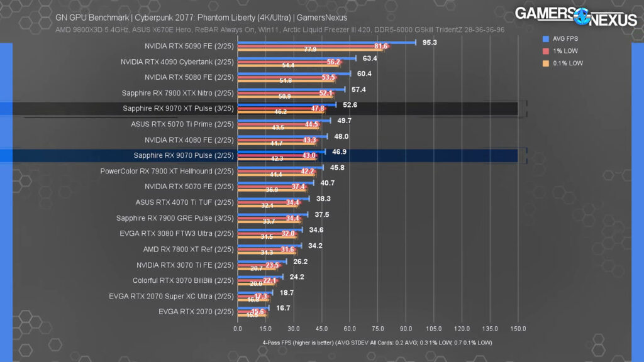This screenshot has height=362, width=644.
Task: Select NVIDIA RTX 5080 FE row label
Action: pyautogui.click(x=189, y=77)
